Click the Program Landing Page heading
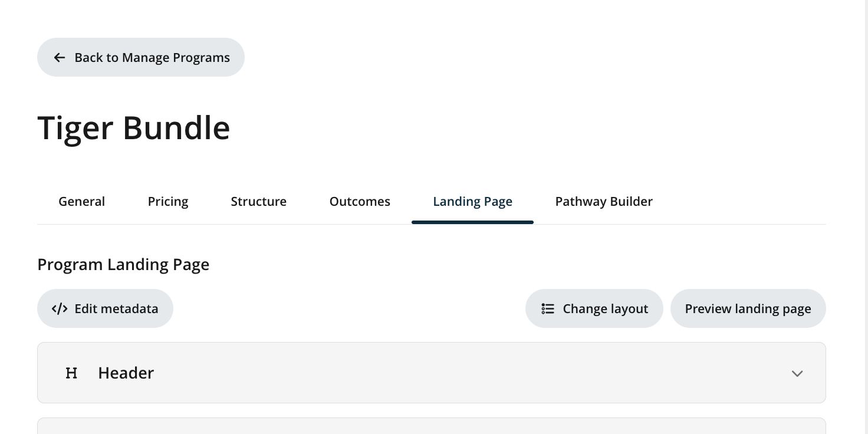868x434 pixels. pyautogui.click(x=123, y=265)
